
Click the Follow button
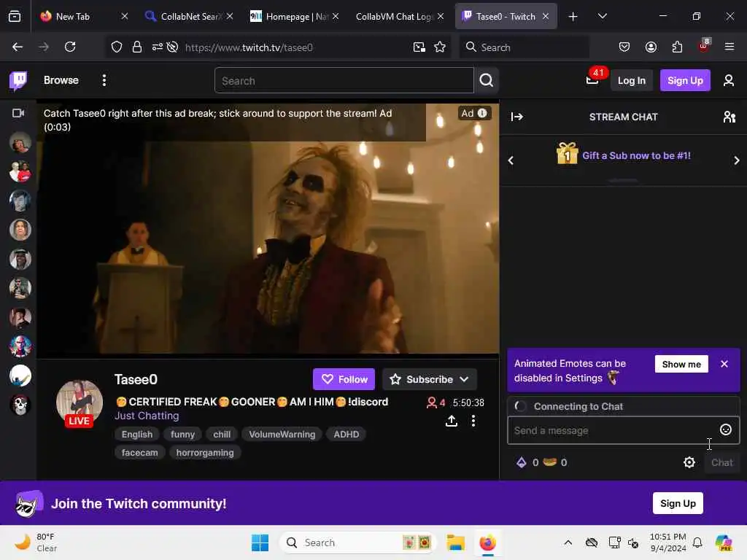click(344, 379)
